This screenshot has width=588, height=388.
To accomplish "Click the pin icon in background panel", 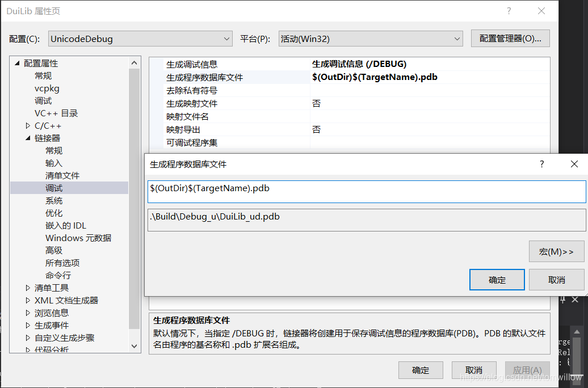I will click(x=562, y=300).
